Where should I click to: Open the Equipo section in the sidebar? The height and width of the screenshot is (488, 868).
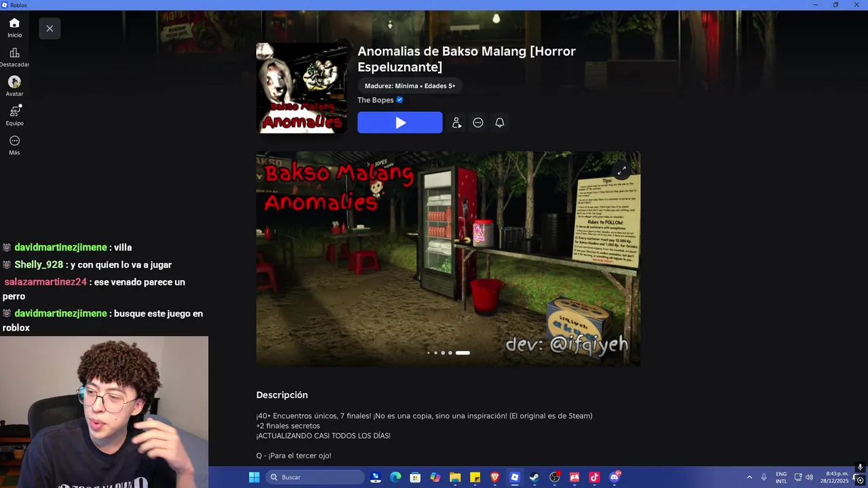pyautogui.click(x=14, y=115)
